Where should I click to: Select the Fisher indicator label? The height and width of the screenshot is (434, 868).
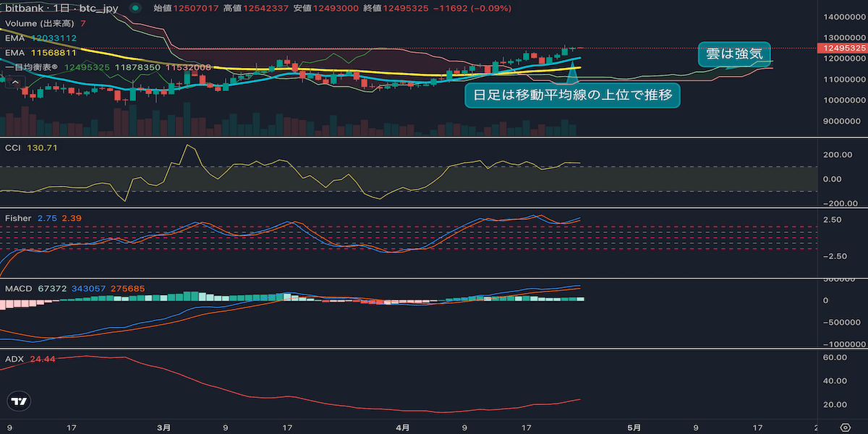(x=18, y=218)
